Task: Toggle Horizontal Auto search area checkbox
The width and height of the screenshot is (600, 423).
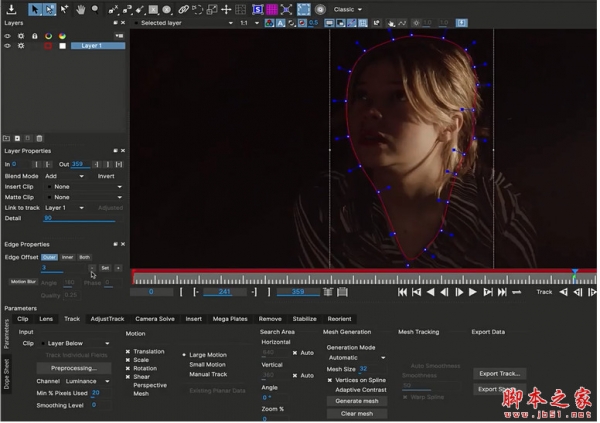Action: (x=295, y=353)
